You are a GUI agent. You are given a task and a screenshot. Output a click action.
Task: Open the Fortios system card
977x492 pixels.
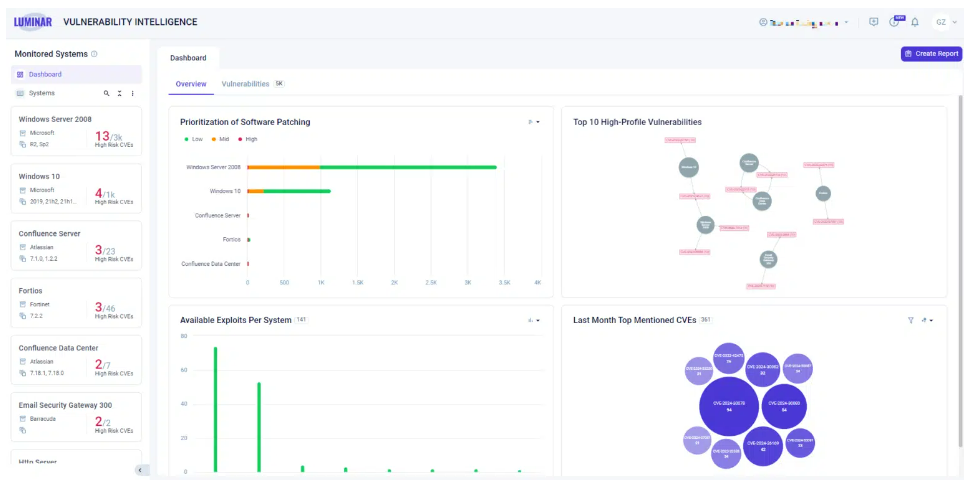click(x=76, y=303)
